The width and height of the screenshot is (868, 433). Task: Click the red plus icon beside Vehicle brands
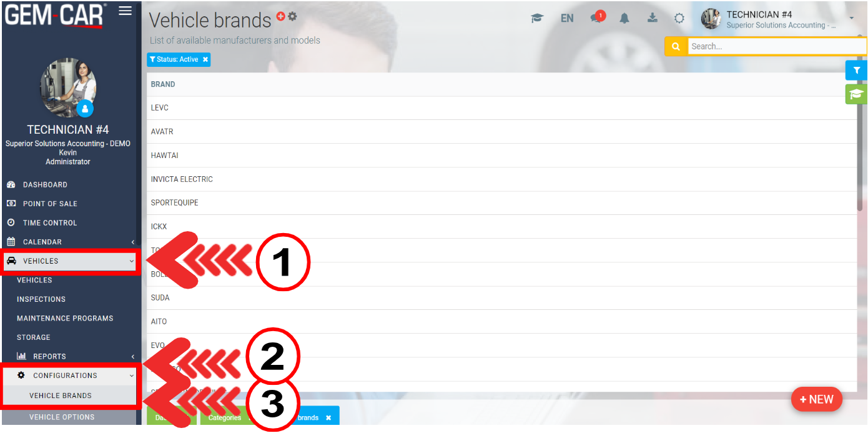coord(281,17)
